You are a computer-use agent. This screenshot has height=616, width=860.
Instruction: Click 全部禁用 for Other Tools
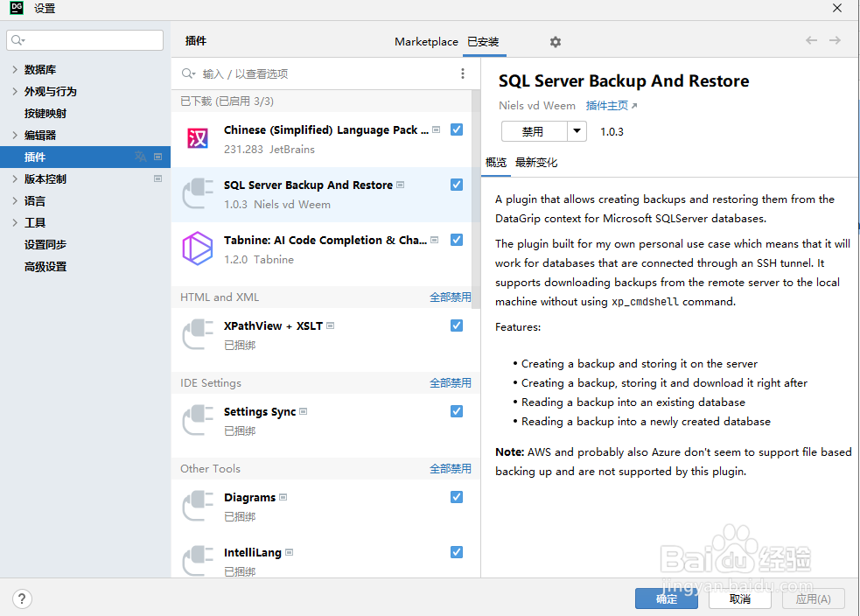[x=451, y=468]
